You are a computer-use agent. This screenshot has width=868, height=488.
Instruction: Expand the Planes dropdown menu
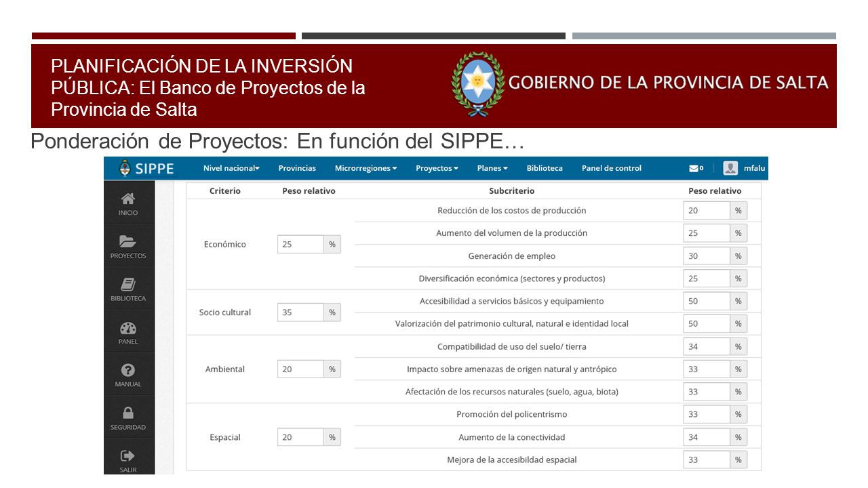click(492, 168)
